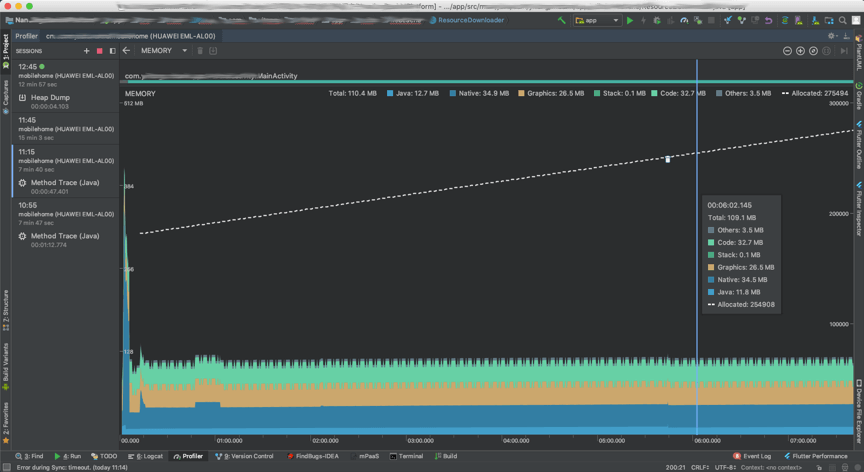Click the green Run app button
The image size is (864, 472).
pyautogui.click(x=630, y=20)
